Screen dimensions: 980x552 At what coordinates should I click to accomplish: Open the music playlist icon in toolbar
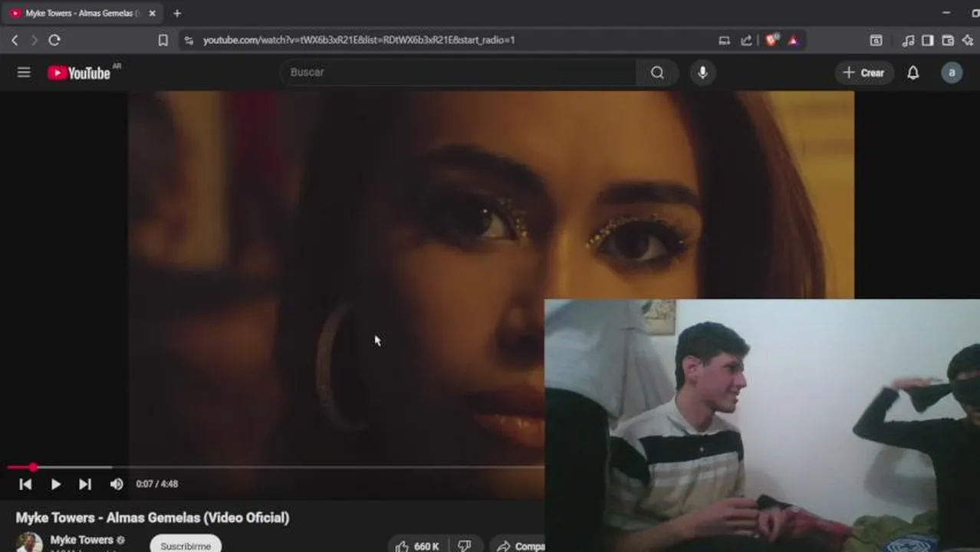coord(908,40)
